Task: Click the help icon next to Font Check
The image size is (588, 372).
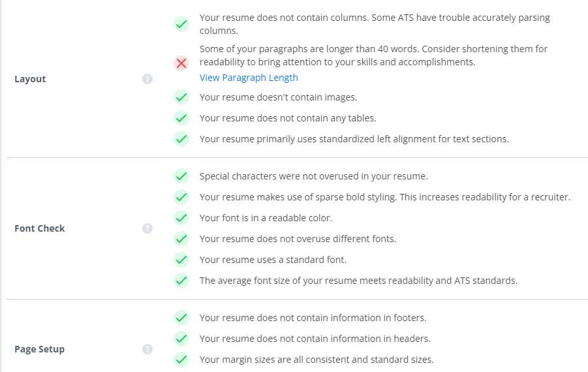Action: point(147,228)
